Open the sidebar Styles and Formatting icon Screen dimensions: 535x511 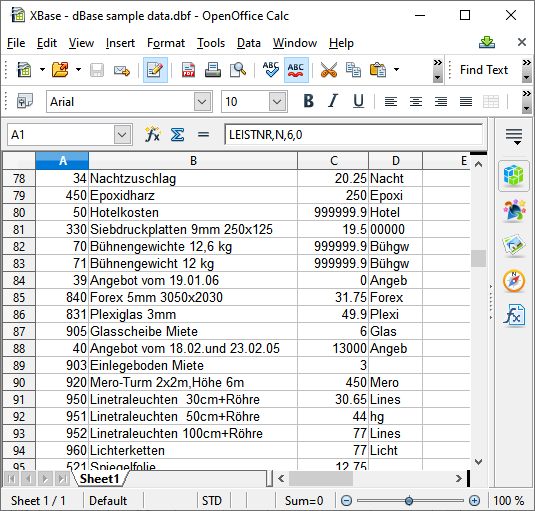[514, 210]
